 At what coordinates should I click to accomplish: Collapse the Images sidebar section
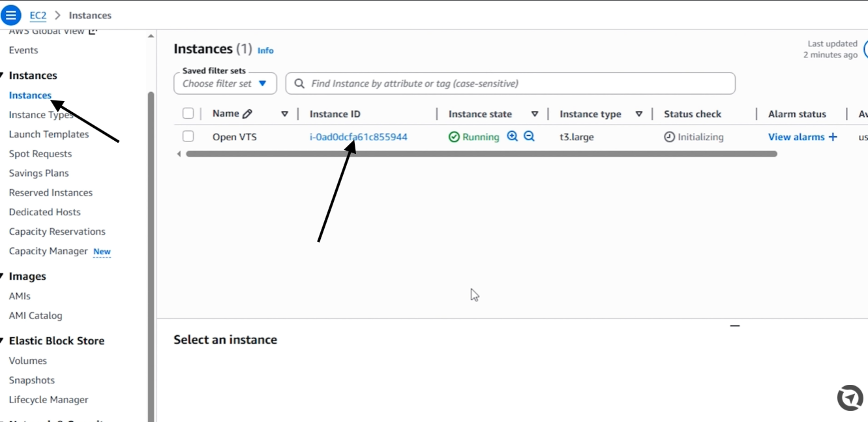(x=3, y=276)
